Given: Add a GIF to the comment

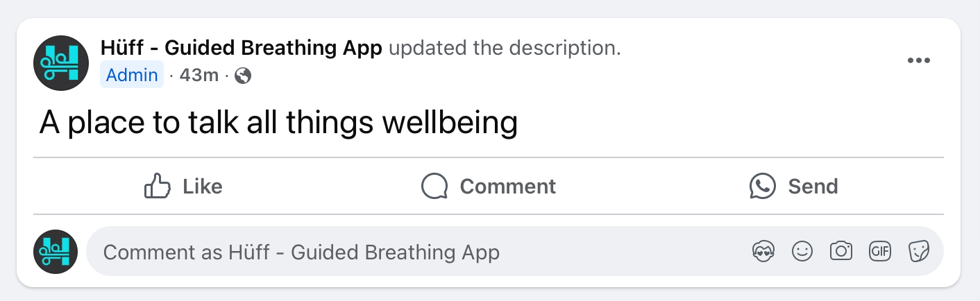Looking at the screenshot, I should click(x=880, y=251).
